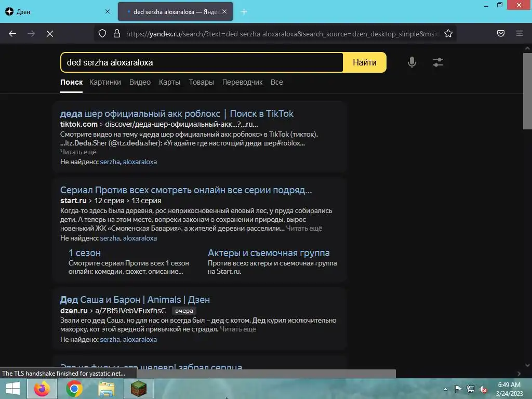Open a new browser tab
The image size is (532, 399).
[x=244, y=12]
